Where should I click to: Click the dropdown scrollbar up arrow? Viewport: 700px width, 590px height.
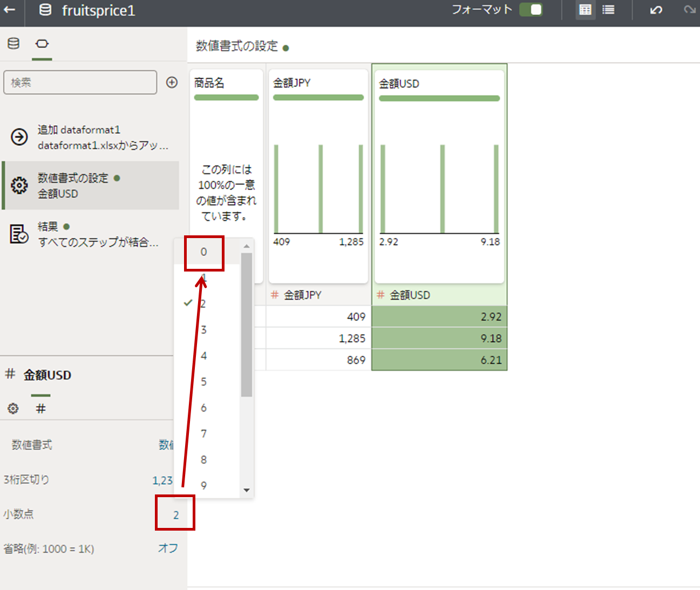tap(247, 246)
